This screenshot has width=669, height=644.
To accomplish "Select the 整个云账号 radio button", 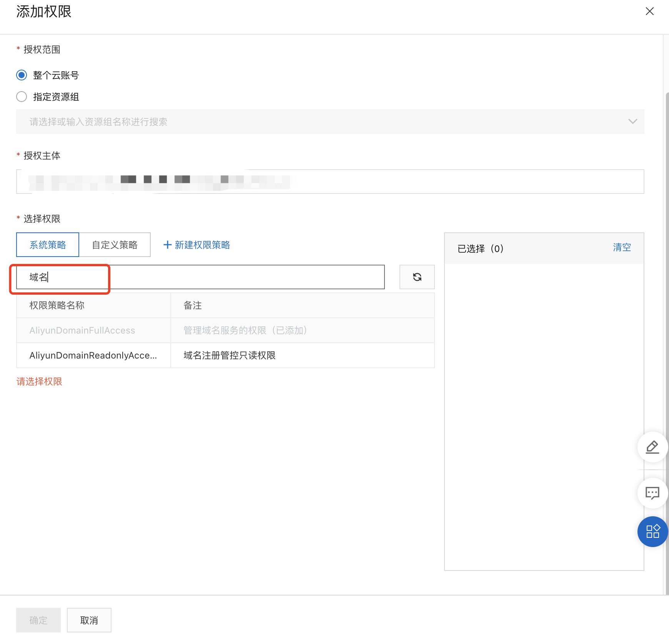I will click(x=22, y=75).
